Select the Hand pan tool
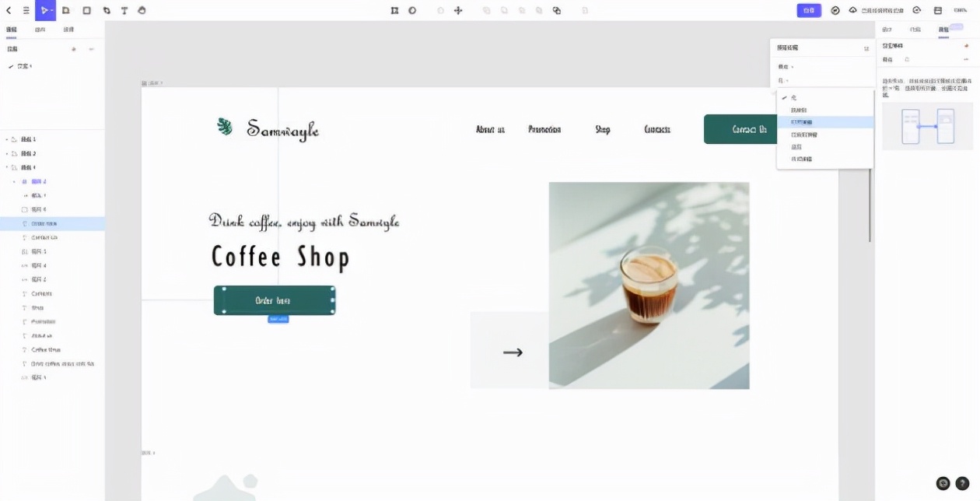Image resolution: width=980 pixels, height=501 pixels. coord(142,11)
